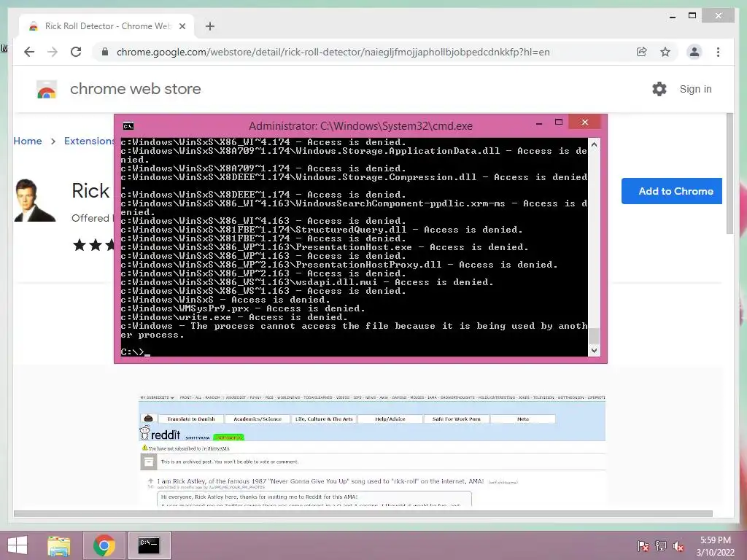Select the Rick Roll Detector tab

tap(107, 26)
